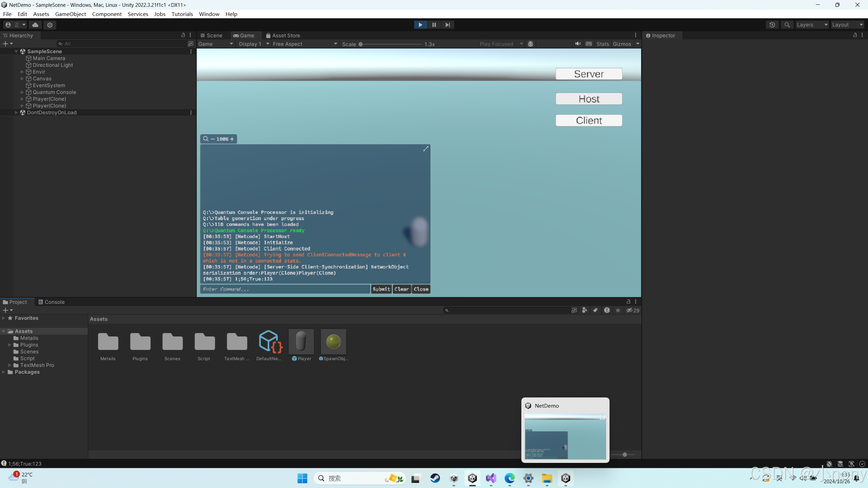The image size is (868, 488).
Task: Expand the Envir object in Hierarchy
Action: coord(22,72)
